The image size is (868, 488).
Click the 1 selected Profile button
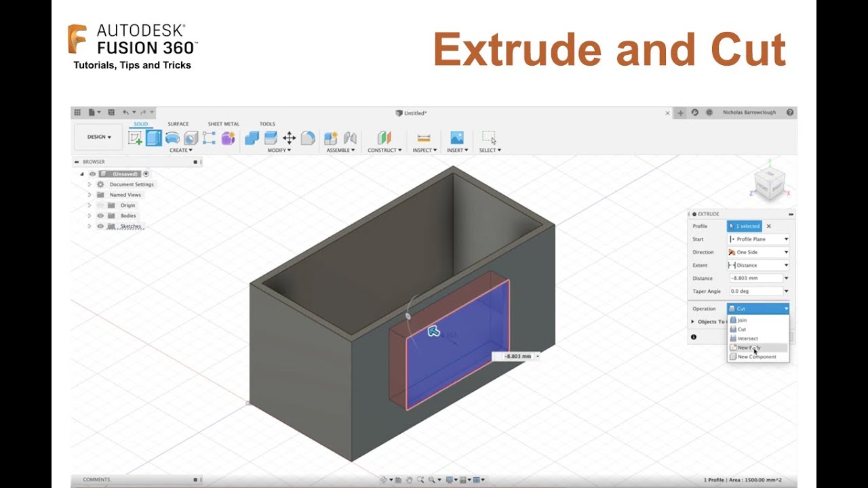point(745,226)
